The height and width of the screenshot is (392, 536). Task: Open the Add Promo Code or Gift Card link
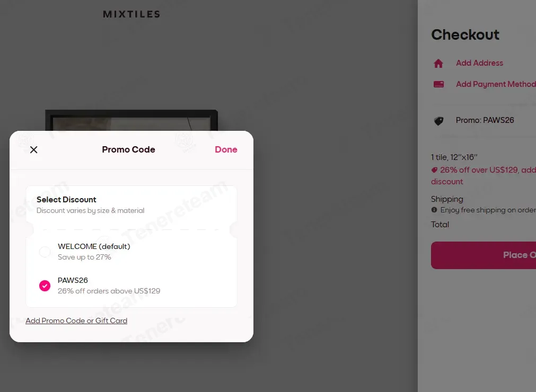click(x=76, y=320)
